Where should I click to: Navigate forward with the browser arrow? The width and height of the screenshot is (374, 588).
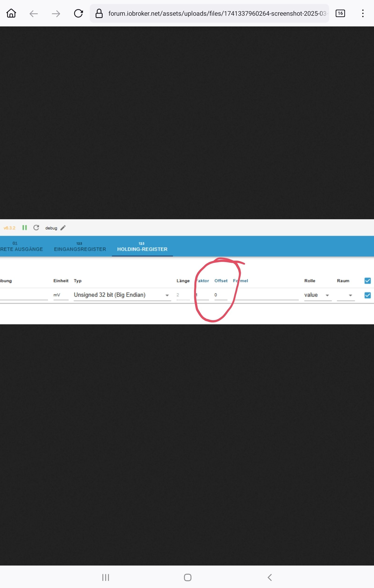pos(56,14)
